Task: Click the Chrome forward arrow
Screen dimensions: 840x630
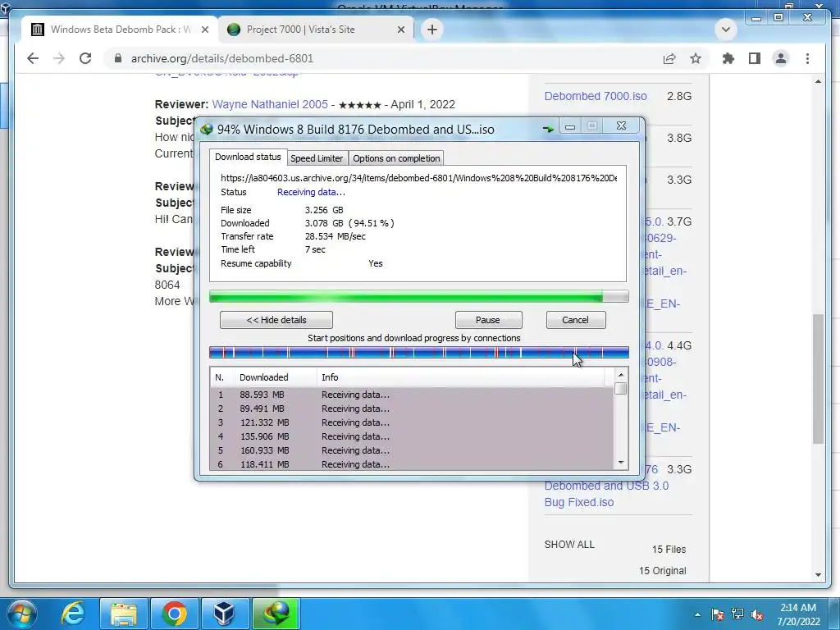Action: (x=59, y=58)
